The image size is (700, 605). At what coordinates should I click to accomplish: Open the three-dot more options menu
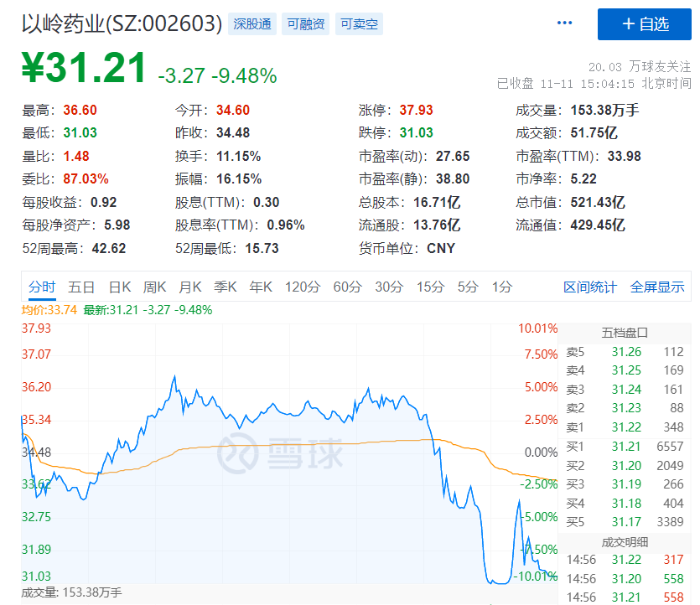[565, 23]
